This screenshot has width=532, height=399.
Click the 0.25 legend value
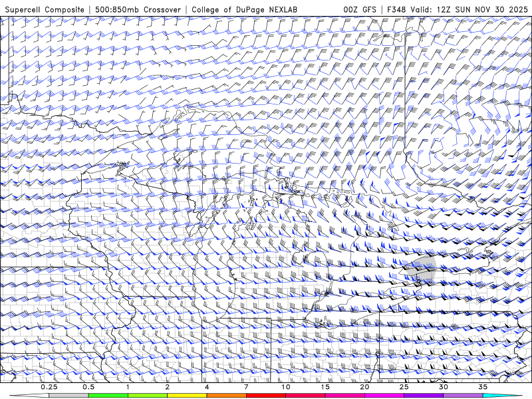point(49,387)
